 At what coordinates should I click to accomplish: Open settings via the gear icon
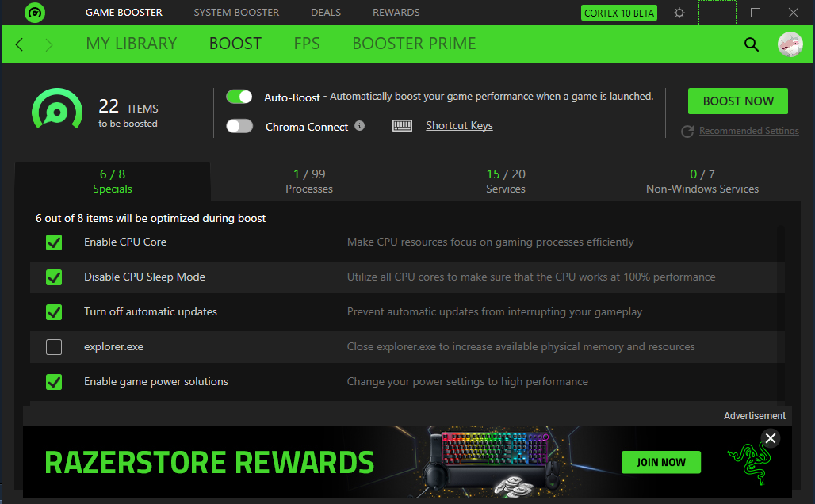tap(679, 13)
